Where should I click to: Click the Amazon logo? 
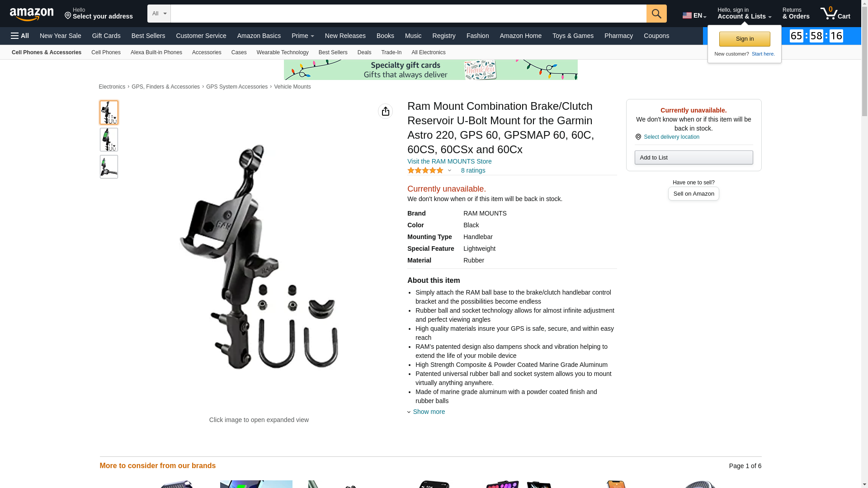click(x=32, y=14)
